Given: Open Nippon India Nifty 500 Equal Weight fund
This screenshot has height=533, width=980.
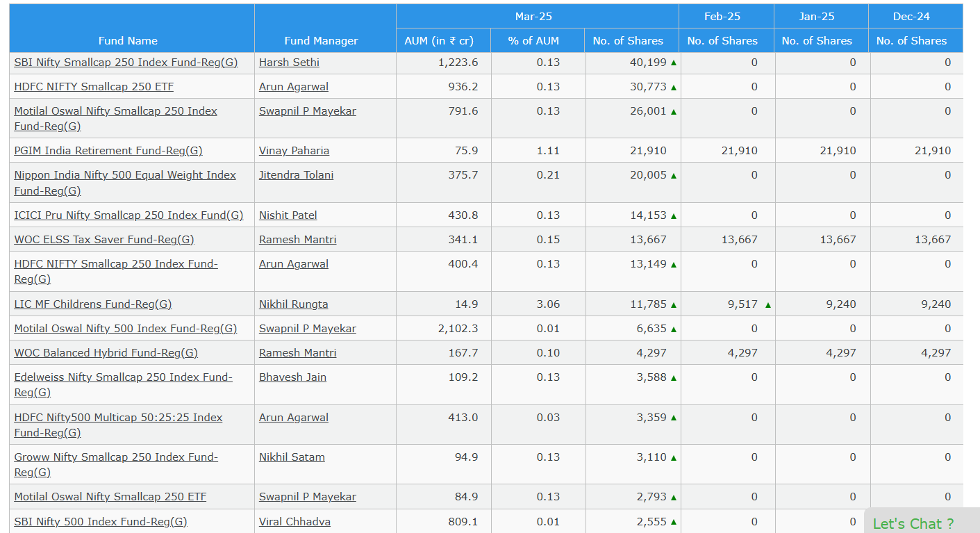Looking at the screenshot, I should [125, 183].
